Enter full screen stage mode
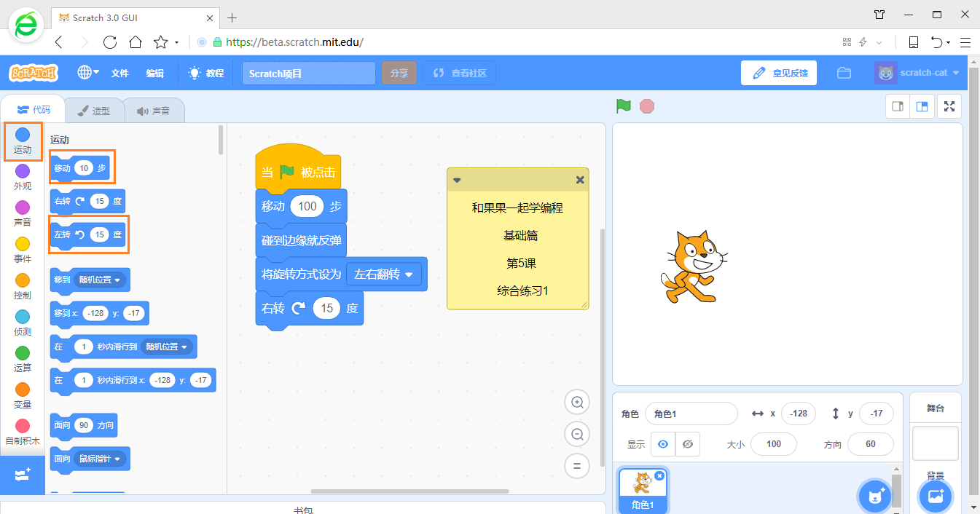 (949, 106)
